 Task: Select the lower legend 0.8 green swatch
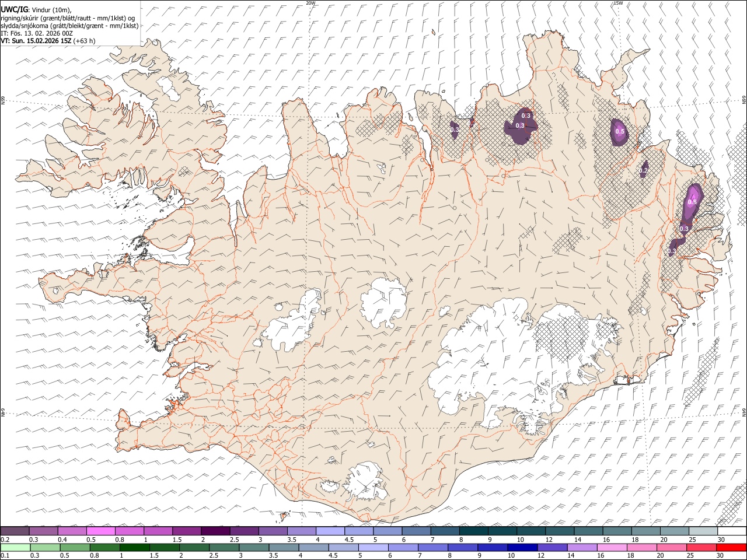[x=104, y=547]
